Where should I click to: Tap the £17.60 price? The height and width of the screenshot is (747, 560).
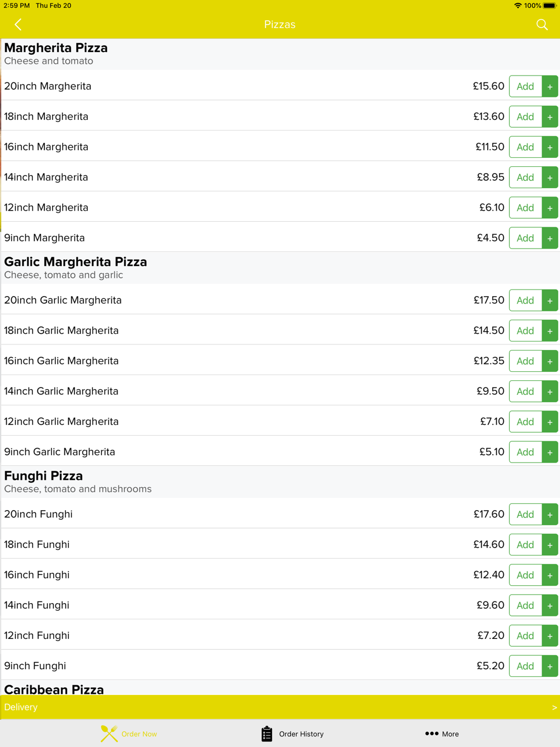pyautogui.click(x=489, y=514)
